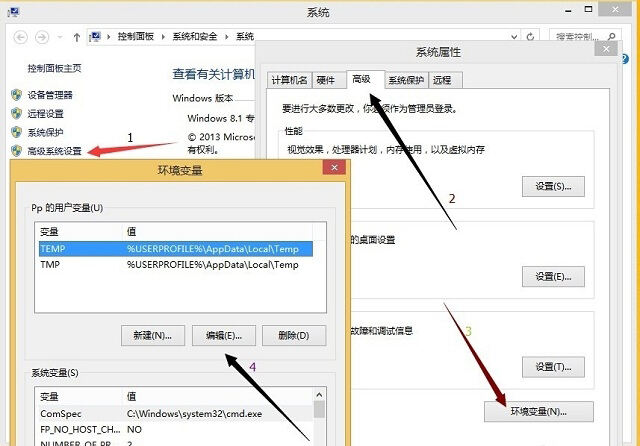Click the system variables list scrollbar thumb

tap(319, 410)
